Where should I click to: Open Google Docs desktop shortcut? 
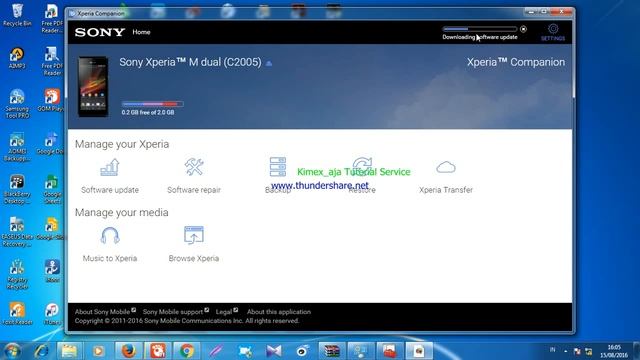click(51, 143)
